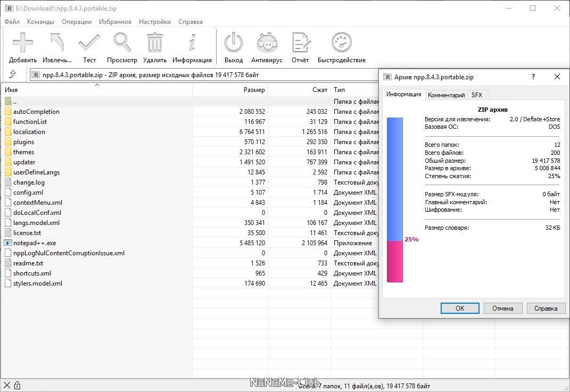Viewport: 570px width, 392px height.
Task: Click the lock icon in status bar
Action: (x=17, y=386)
